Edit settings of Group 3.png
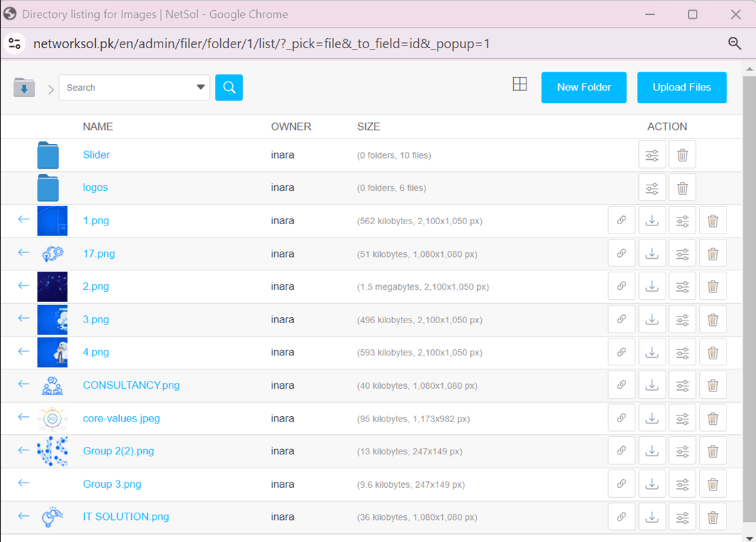The image size is (756, 542). pos(682,484)
